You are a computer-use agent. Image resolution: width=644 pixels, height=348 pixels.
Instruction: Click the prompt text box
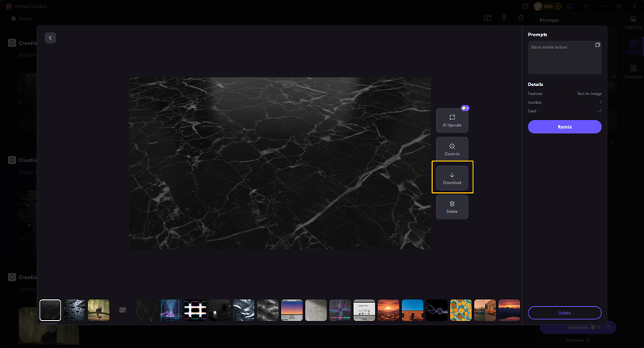[564, 58]
